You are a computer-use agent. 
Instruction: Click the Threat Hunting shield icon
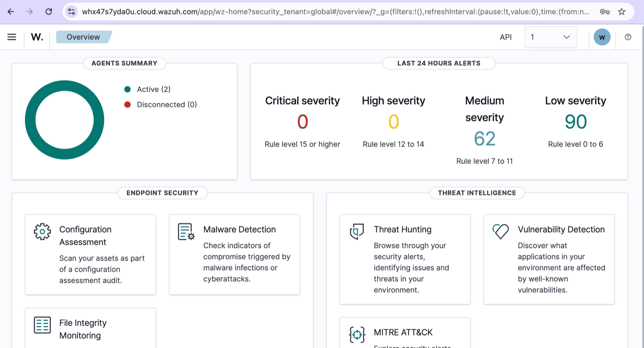(x=357, y=231)
